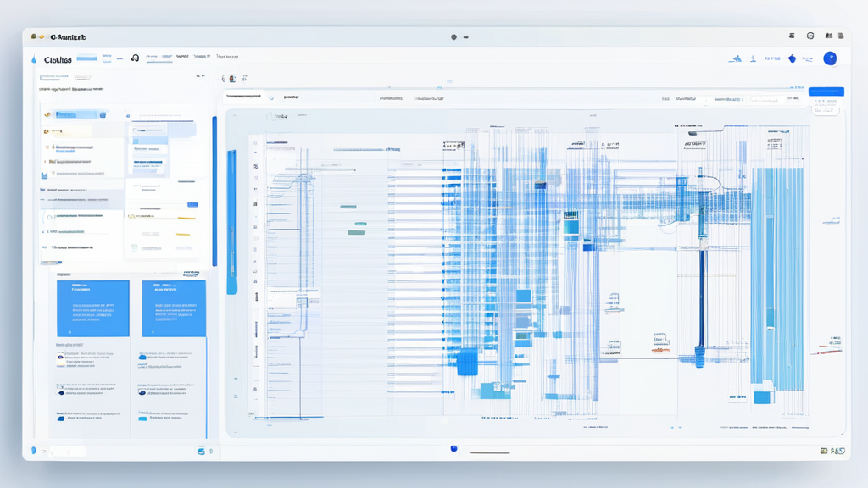Click the left panel's vertical blue scrollbar

pos(214,191)
